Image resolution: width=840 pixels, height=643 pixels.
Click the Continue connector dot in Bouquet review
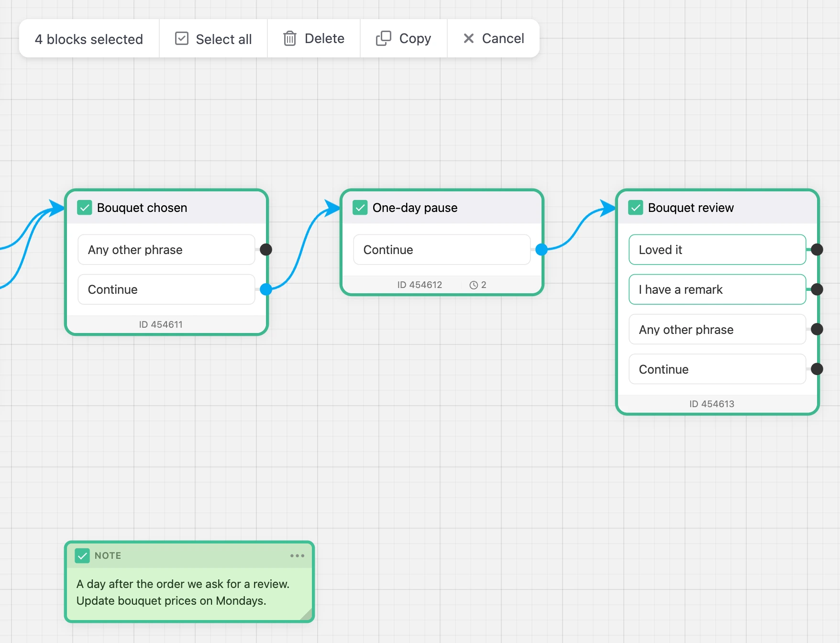tap(817, 369)
